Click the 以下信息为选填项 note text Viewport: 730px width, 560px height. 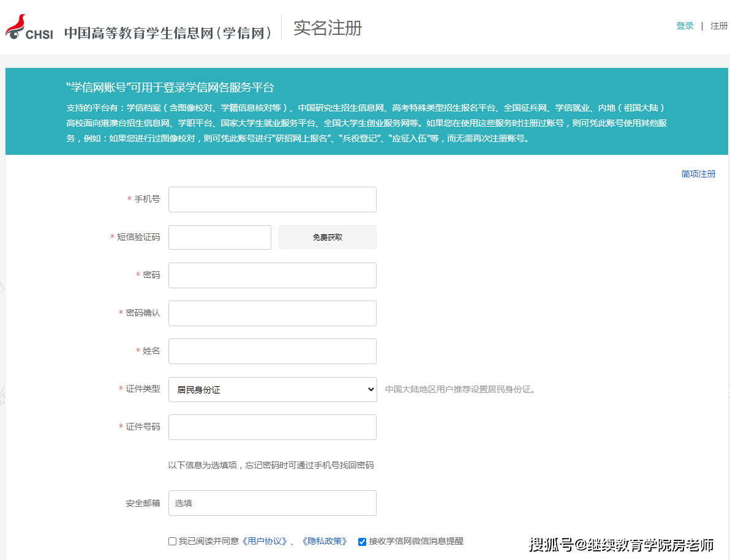271,465
